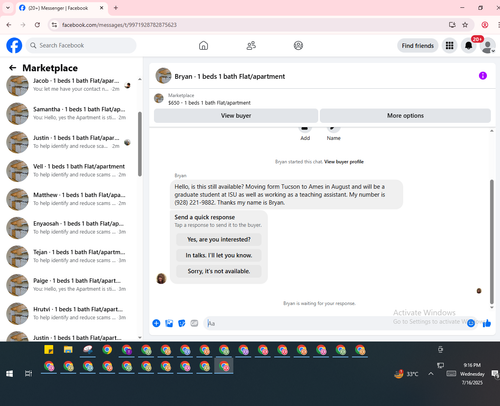Click the View buyer button
This screenshot has height=406, width=500.
(x=236, y=116)
